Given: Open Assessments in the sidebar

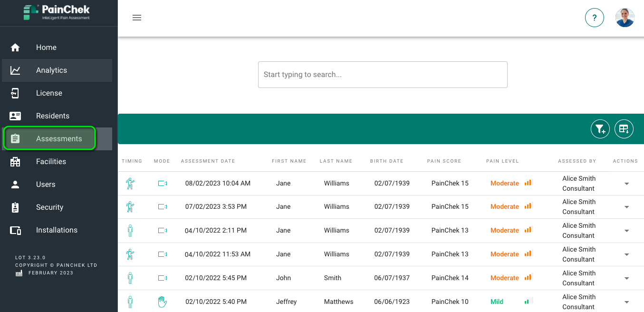Looking at the screenshot, I should point(57,139).
